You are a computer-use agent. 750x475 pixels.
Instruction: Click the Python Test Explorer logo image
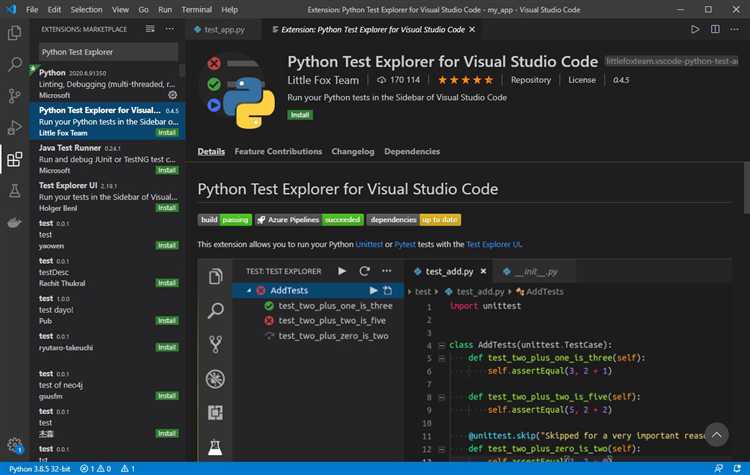coord(241,91)
